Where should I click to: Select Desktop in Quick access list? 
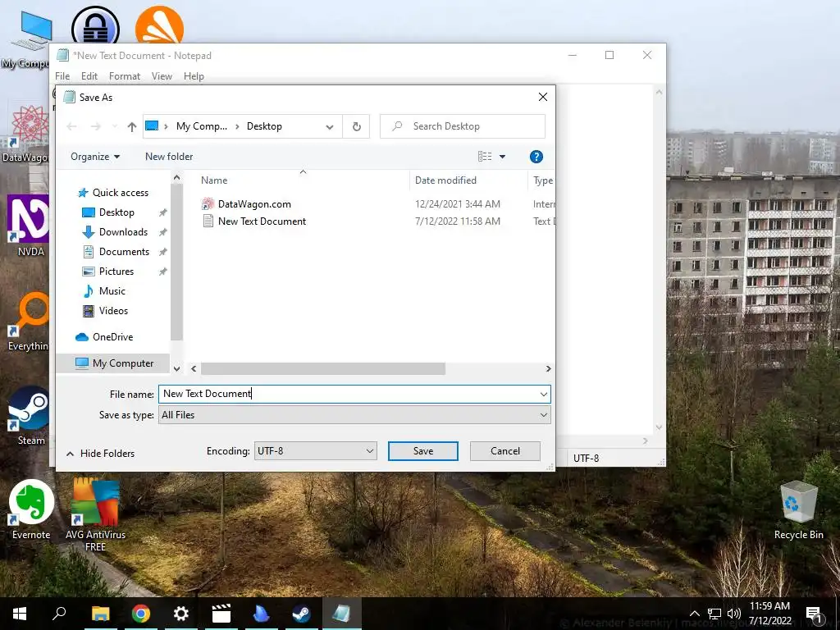click(116, 212)
